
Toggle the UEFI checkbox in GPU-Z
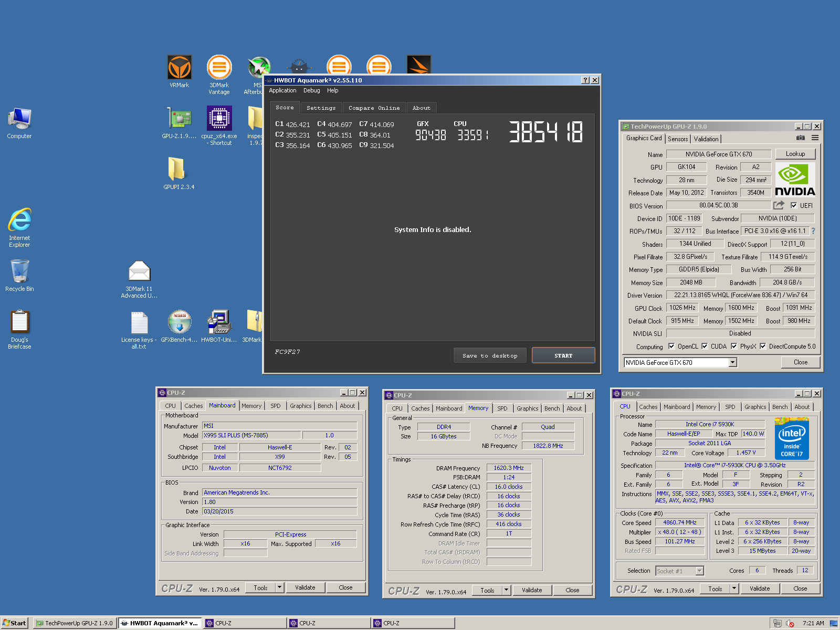tap(794, 206)
